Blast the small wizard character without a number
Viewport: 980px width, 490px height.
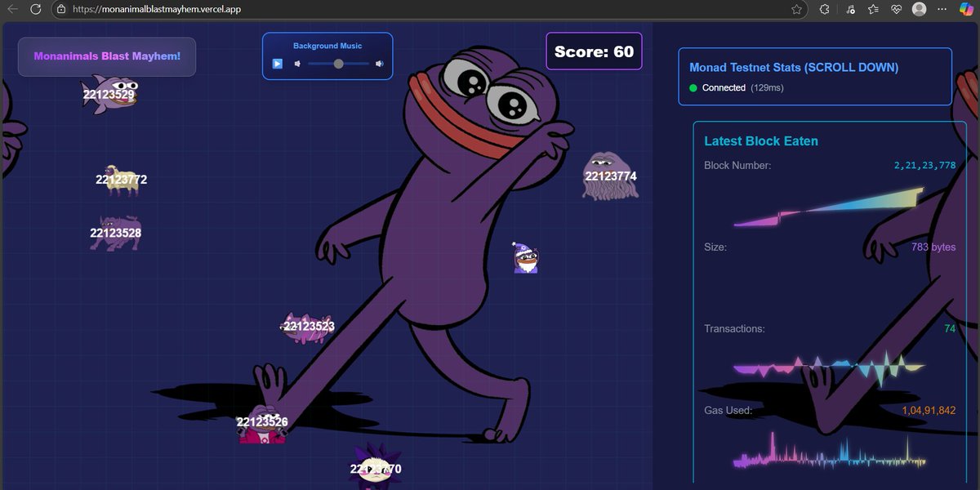tap(526, 257)
